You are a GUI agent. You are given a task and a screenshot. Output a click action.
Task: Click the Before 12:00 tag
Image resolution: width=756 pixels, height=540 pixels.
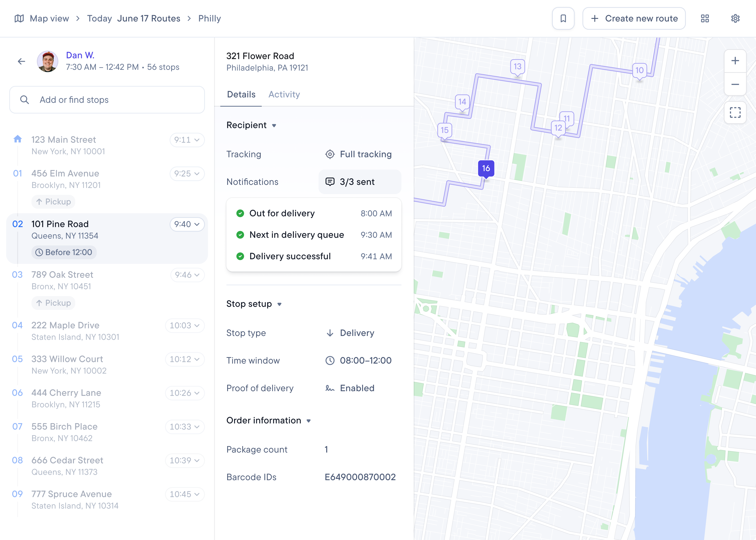tap(64, 252)
